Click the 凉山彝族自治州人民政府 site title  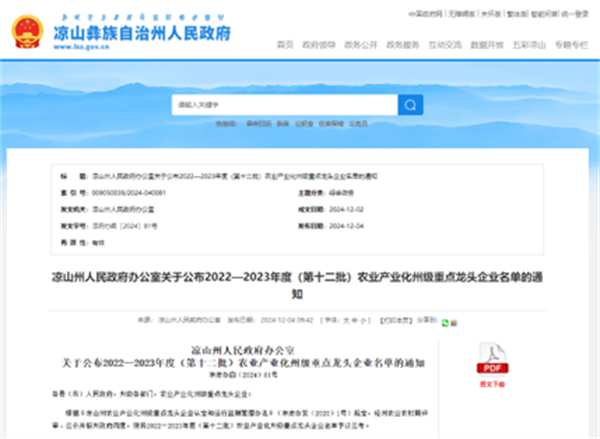pos(140,33)
